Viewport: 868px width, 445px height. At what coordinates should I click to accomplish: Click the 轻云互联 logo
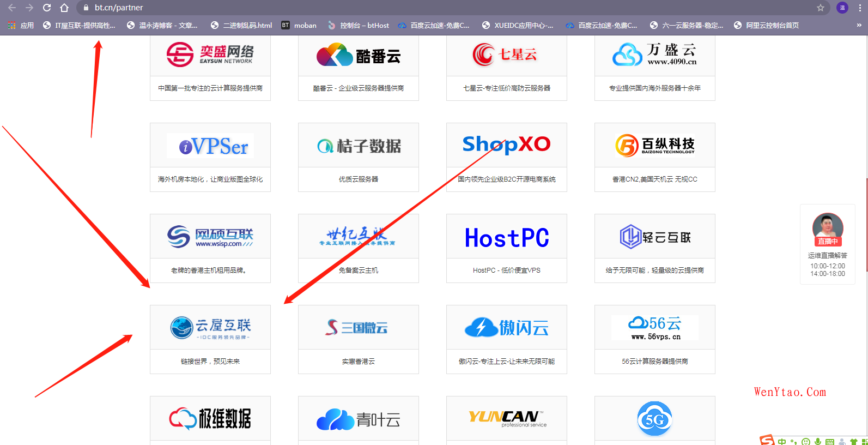655,237
